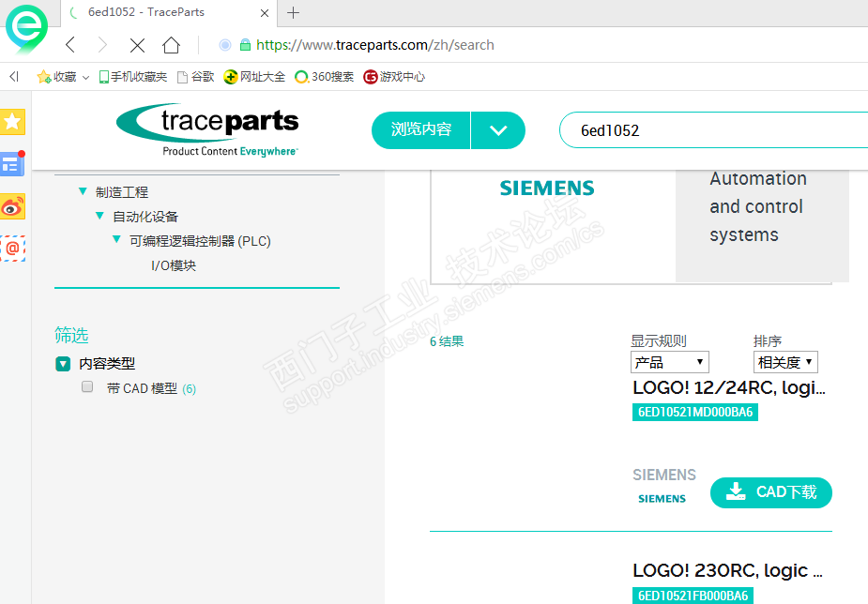
Task: Open the 收藏 favorites star bookmark
Action: click(x=56, y=76)
